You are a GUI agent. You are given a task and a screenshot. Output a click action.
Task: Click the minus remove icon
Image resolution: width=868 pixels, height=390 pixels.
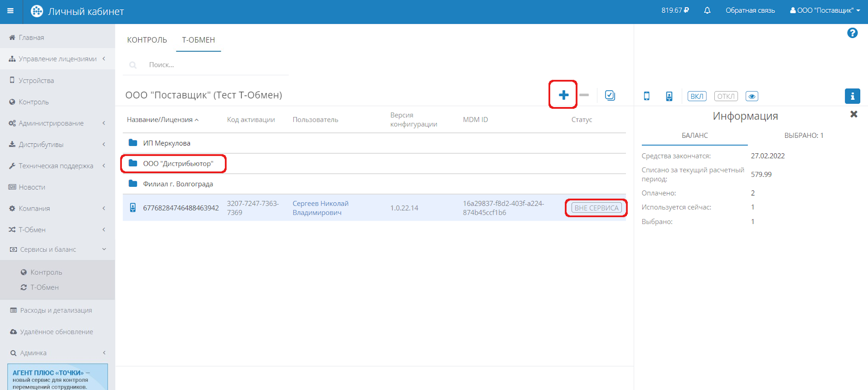[584, 95]
